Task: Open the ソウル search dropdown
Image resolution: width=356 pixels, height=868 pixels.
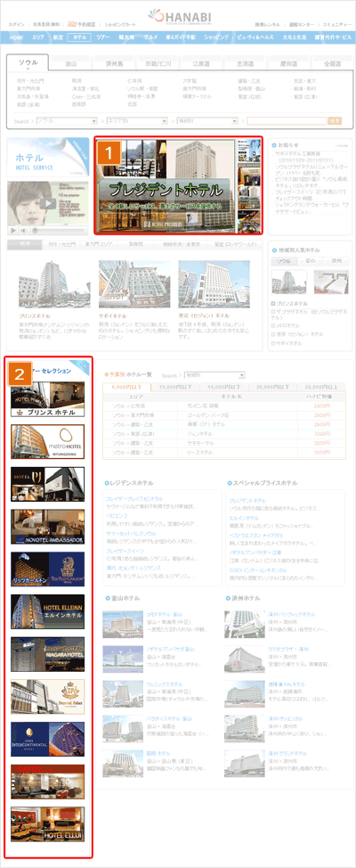Action: click(x=67, y=120)
